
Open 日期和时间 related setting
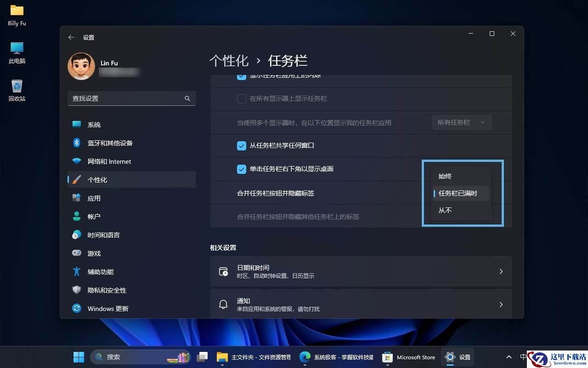coord(361,271)
